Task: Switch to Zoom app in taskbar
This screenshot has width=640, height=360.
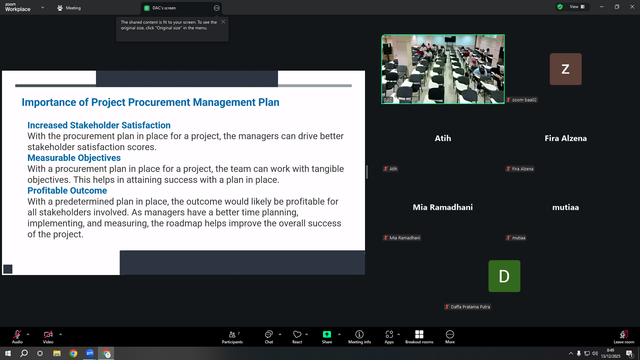Action: pyautogui.click(x=90, y=353)
